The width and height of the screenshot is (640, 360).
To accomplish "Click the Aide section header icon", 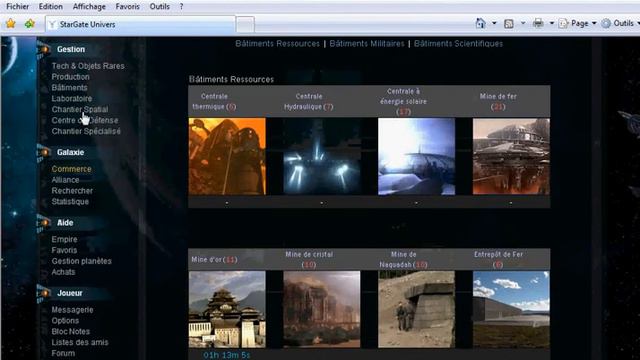I will [44, 223].
